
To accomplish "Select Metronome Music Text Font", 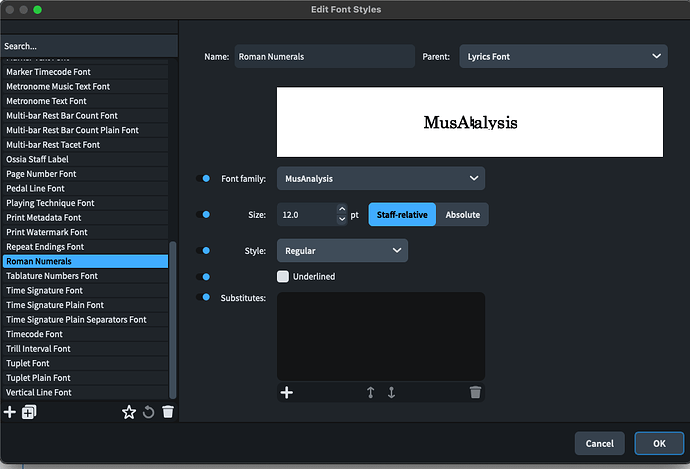I will coord(85,86).
